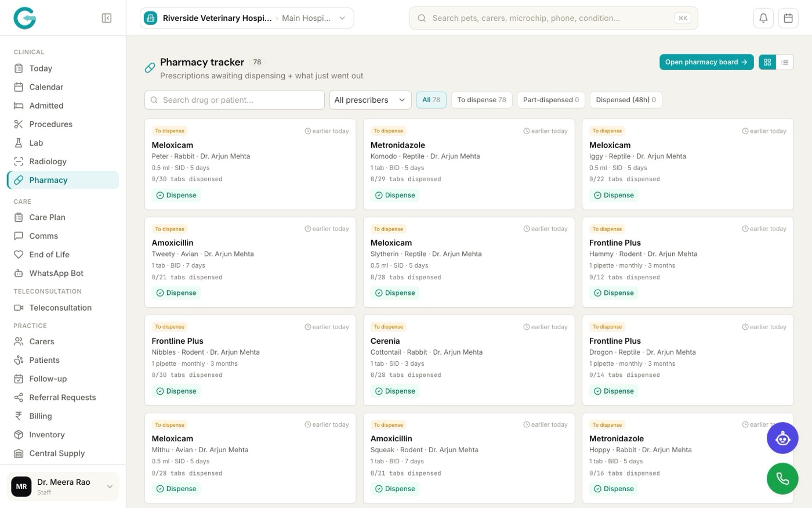Open Comms in sidebar
812x508 pixels.
tap(63, 236)
